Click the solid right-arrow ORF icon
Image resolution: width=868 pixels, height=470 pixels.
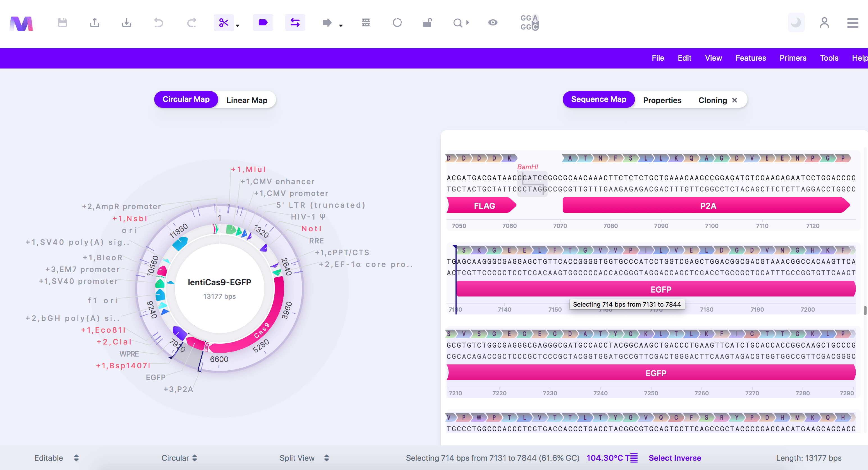coord(327,22)
